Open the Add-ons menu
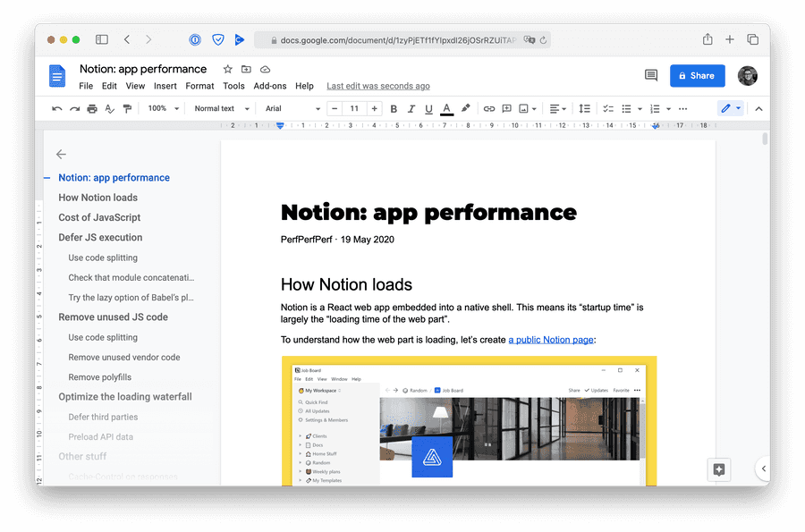This screenshot has height=532, width=805. [270, 86]
